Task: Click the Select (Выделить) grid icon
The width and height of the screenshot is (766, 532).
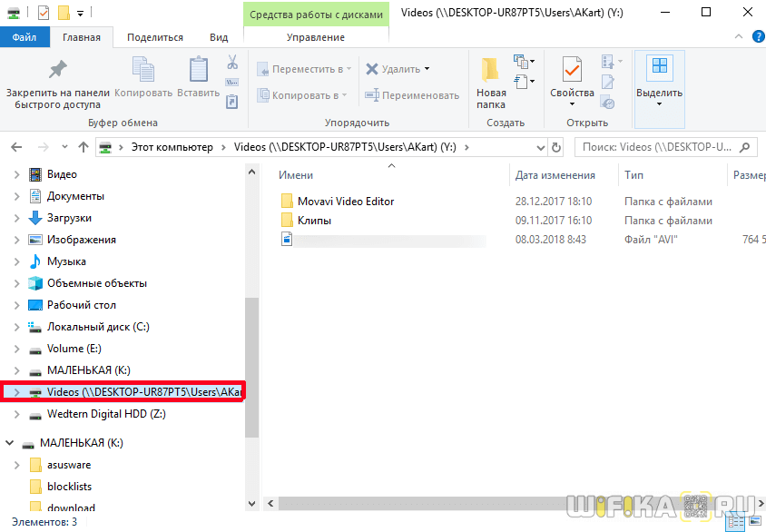Action: pyautogui.click(x=659, y=69)
